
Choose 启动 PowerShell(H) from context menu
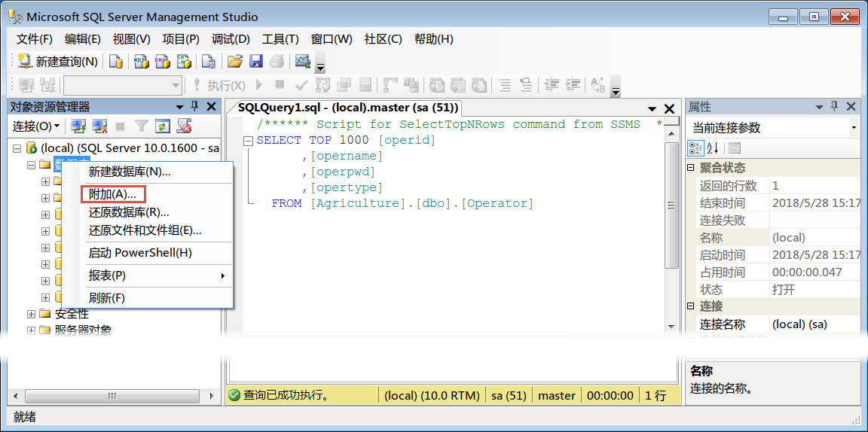tap(147, 253)
